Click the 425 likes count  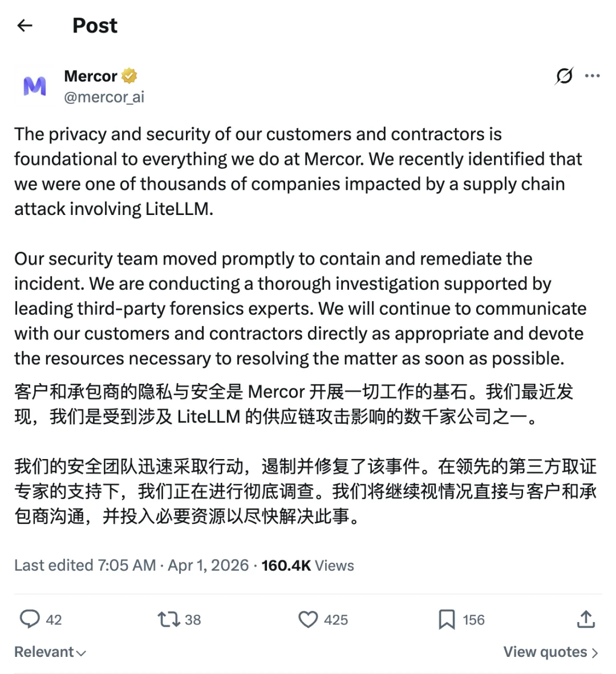[336, 619]
